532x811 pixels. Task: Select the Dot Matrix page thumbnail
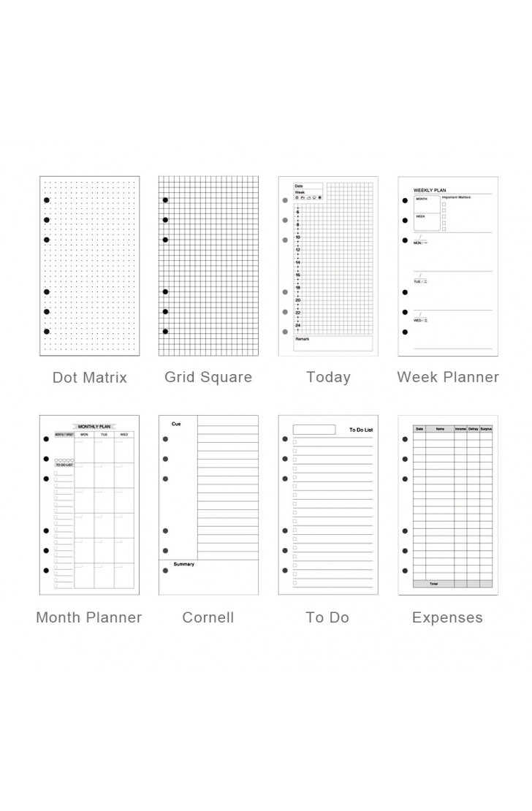point(90,266)
